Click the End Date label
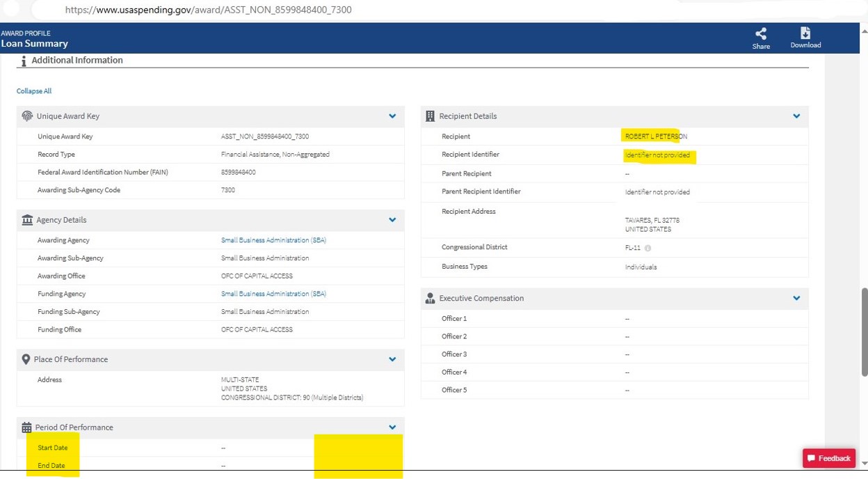868x479 pixels. (51, 466)
